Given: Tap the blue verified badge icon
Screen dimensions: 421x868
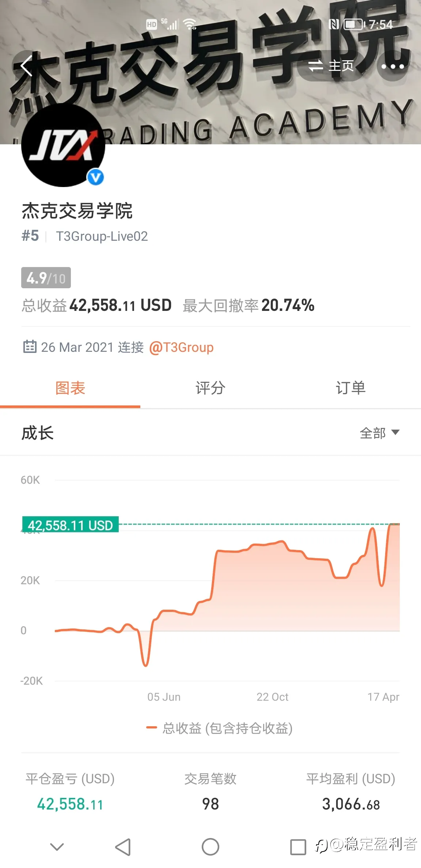Looking at the screenshot, I should [95, 177].
